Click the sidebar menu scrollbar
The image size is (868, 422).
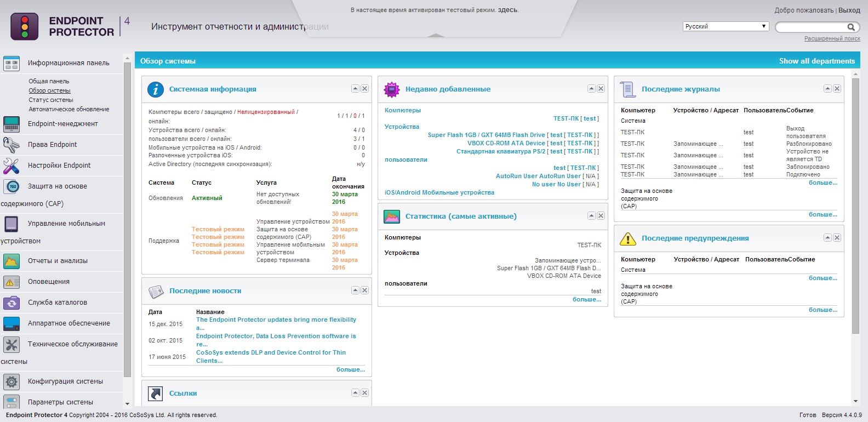click(x=127, y=219)
